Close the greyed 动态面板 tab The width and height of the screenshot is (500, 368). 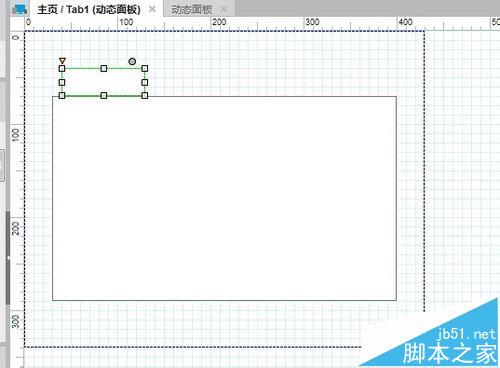click(x=224, y=9)
